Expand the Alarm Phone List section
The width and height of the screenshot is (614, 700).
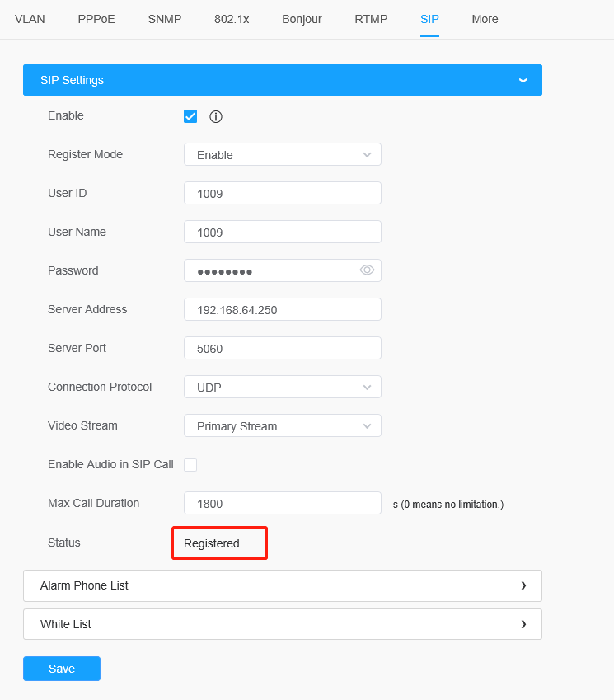[x=283, y=585]
